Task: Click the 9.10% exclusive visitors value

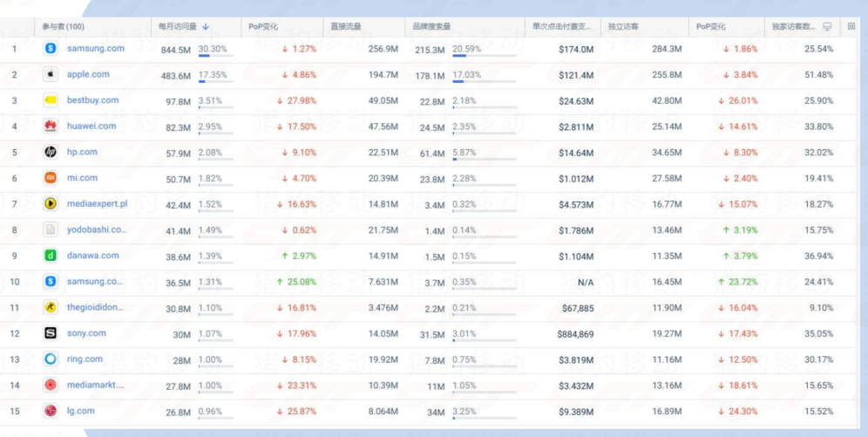Action: [821, 308]
